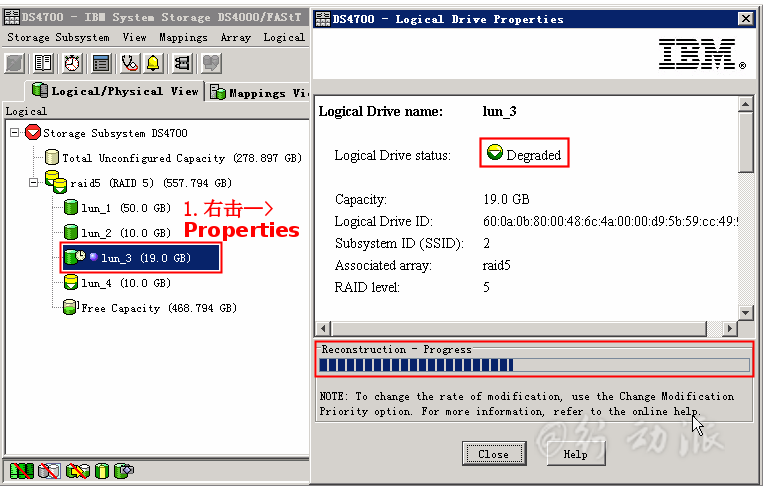Open the Storage Subsystem menu

58,37
